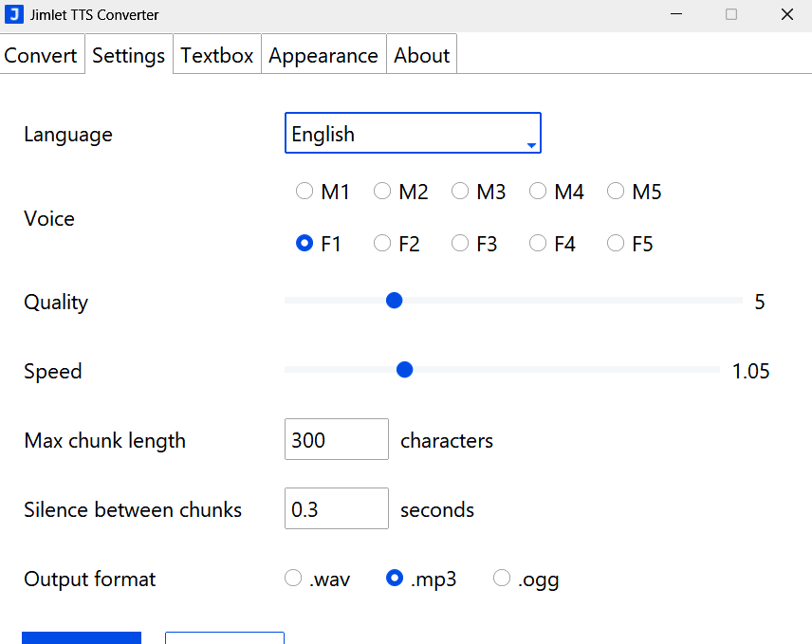
Task: Click the Max chunk length input field
Action: tap(336, 439)
